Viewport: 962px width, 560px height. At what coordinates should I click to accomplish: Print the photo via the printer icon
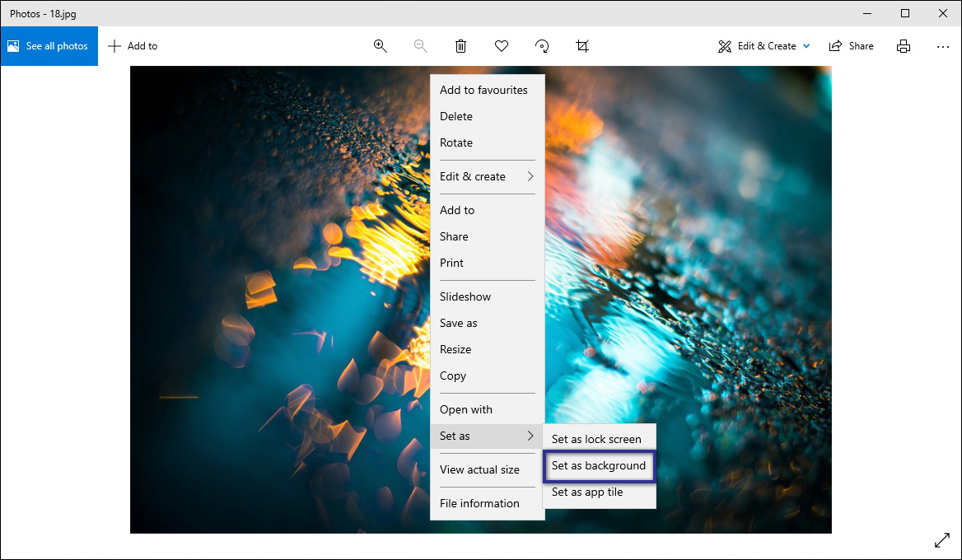click(x=904, y=46)
